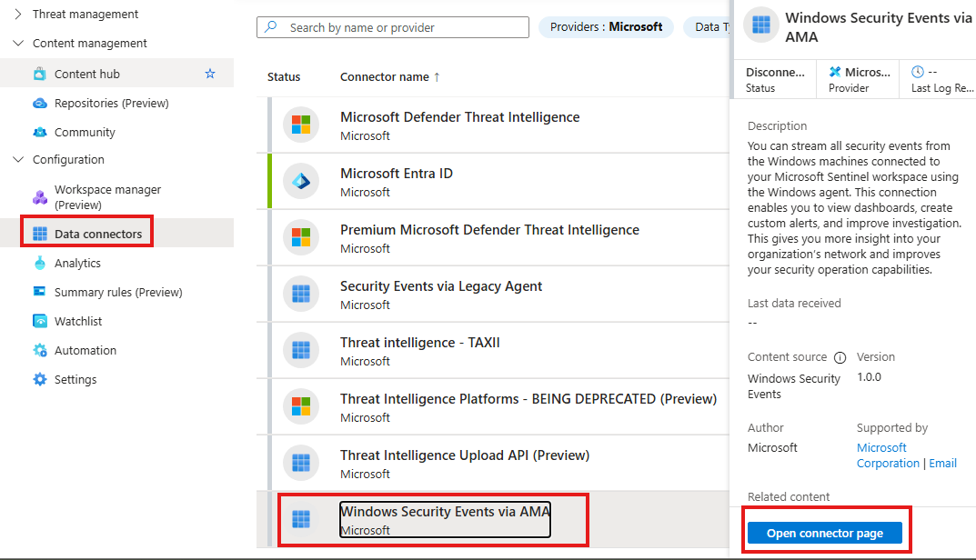Click the Provider Microsoft icon in details pane
The width and height of the screenshot is (976, 560).
point(835,72)
